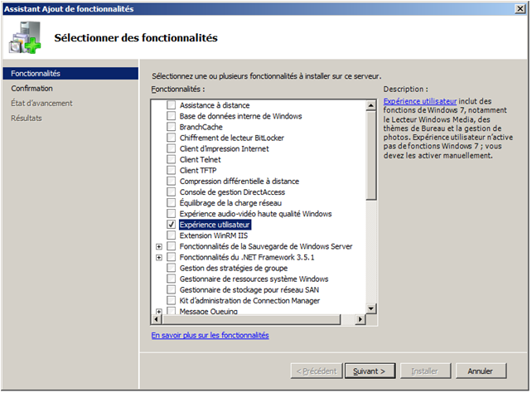Check Client d'impression Internet
This screenshot has height=393, width=532.
coord(172,148)
